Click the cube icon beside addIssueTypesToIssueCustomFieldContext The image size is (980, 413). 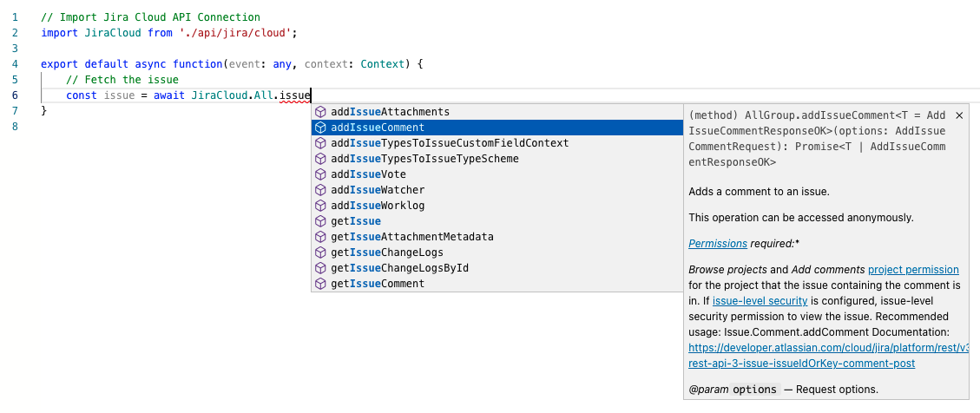coord(320,143)
